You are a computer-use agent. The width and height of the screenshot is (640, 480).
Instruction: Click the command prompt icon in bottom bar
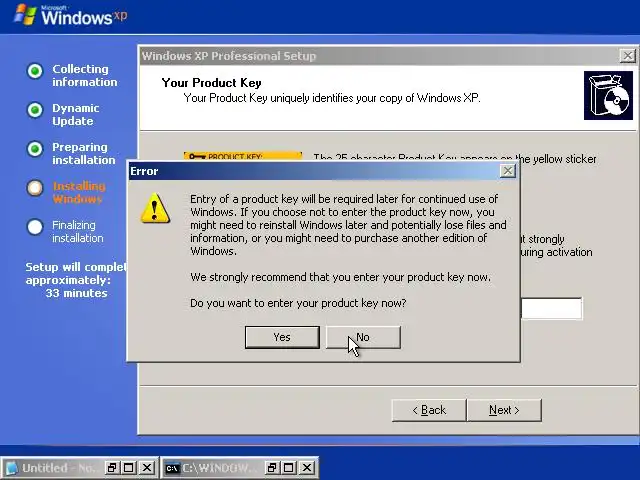point(172,468)
